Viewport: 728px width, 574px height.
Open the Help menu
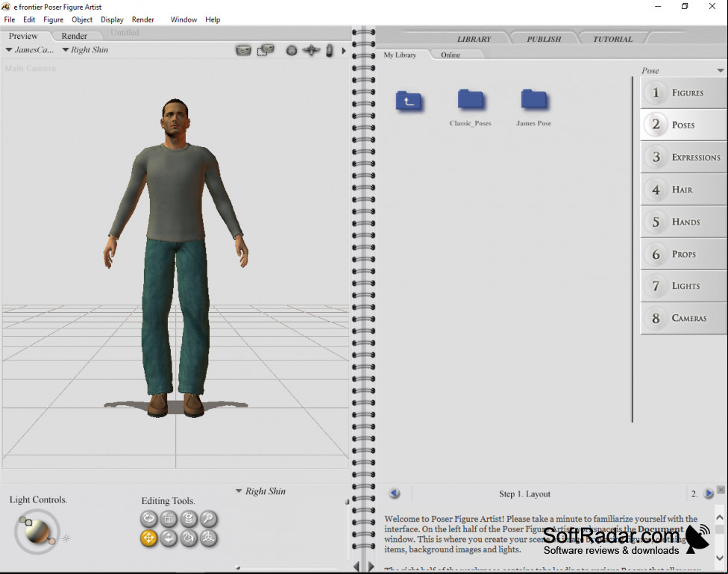(x=213, y=19)
